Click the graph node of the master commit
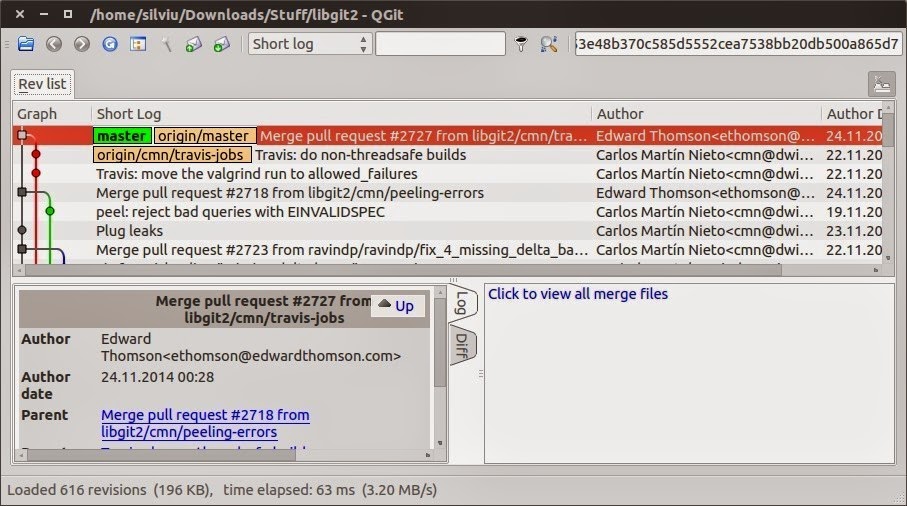The height and width of the screenshot is (506, 907). click(x=22, y=135)
